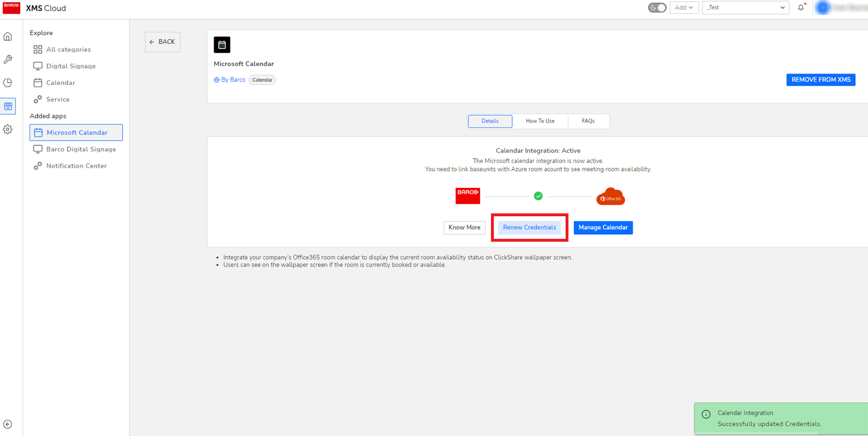Expand the Add dropdown
This screenshot has height=436, width=868.
(684, 8)
